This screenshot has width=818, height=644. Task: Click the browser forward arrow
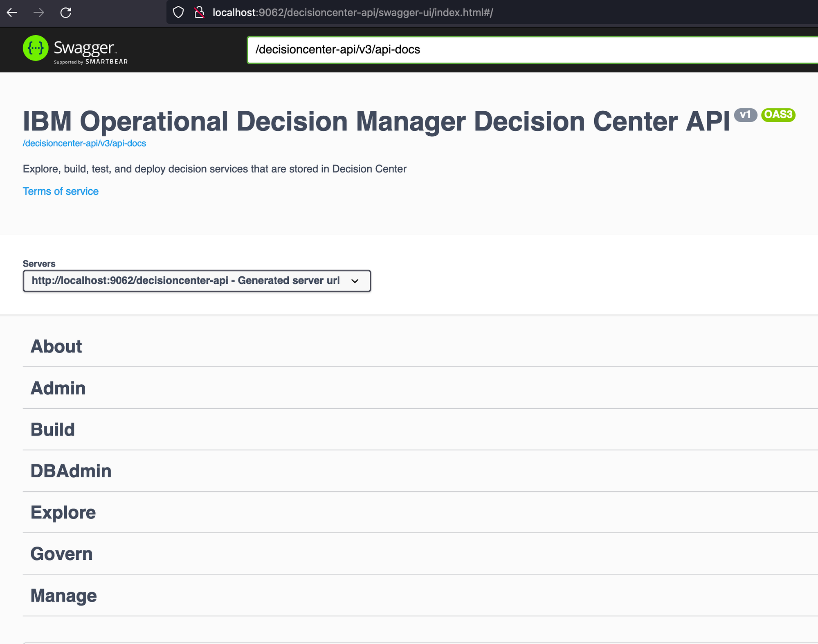coord(39,13)
